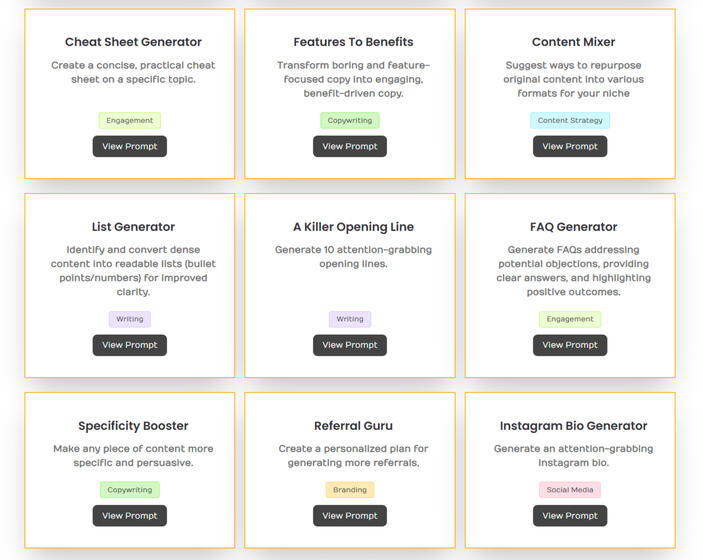Select the Content Strategy tag
703x560 pixels.
click(x=570, y=121)
